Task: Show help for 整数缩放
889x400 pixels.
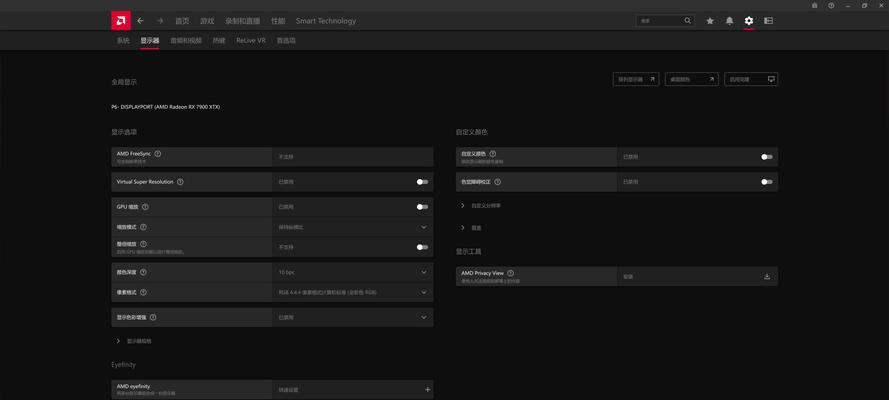Action: [x=143, y=244]
